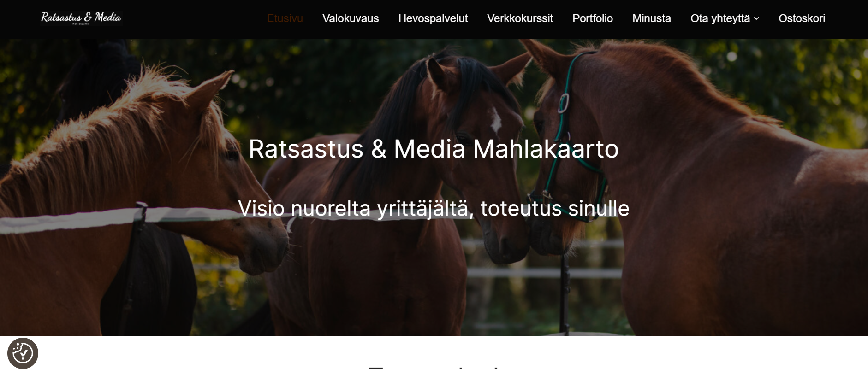
Task: Click the partially visible heading below the hero
Action: 434,367
